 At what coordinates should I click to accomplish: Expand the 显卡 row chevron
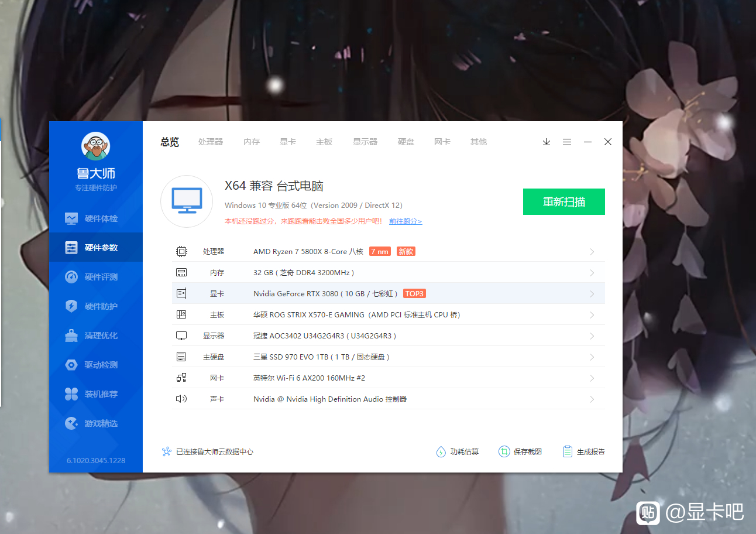pos(592,294)
